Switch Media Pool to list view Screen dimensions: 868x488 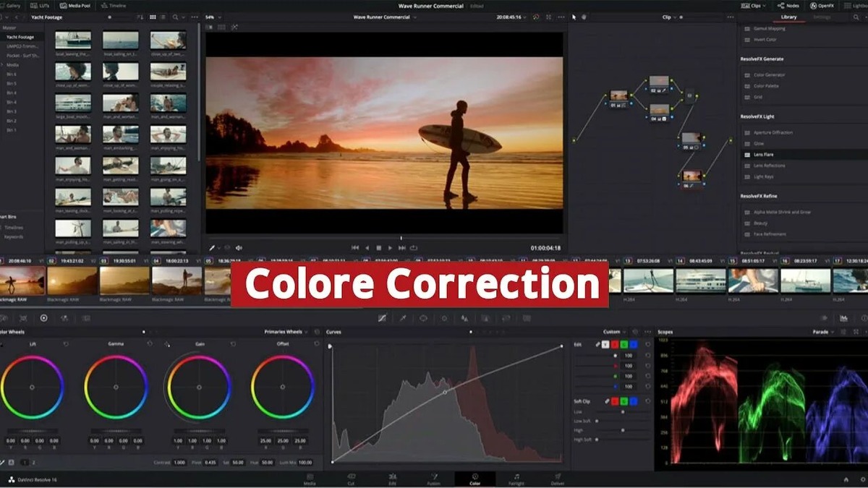click(x=162, y=17)
